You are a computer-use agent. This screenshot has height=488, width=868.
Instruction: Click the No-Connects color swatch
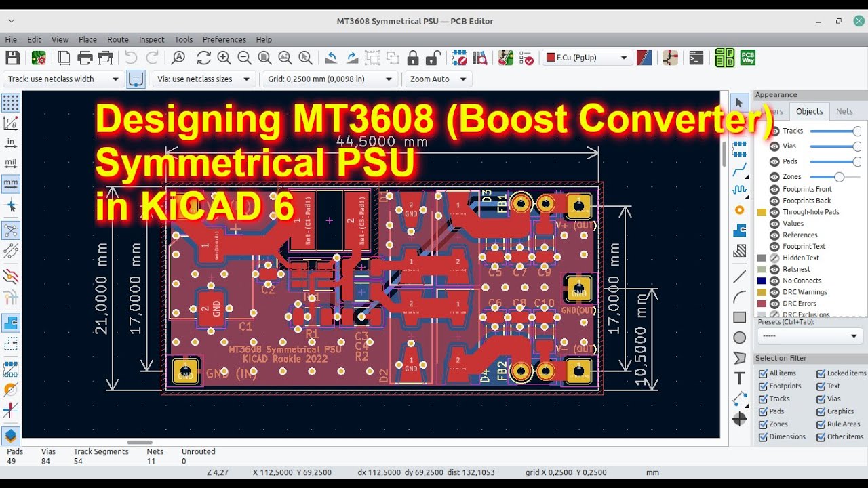(x=762, y=281)
